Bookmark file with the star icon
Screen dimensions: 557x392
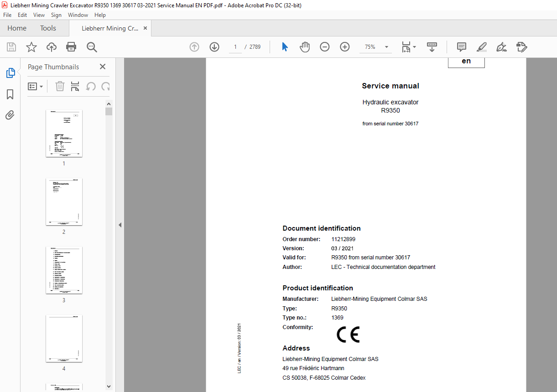click(x=31, y=47)
